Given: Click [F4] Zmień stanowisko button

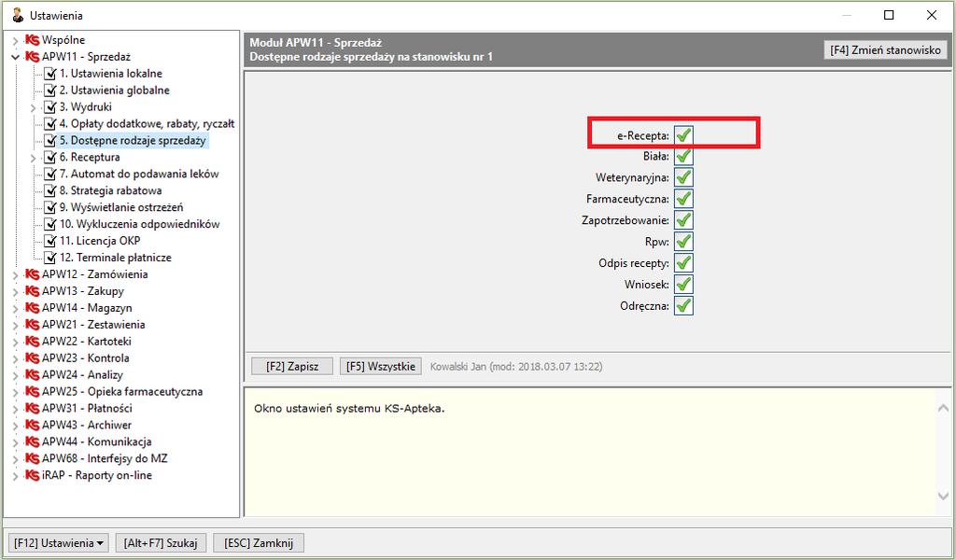Looking at the screenshot, I should coord(885,50).
